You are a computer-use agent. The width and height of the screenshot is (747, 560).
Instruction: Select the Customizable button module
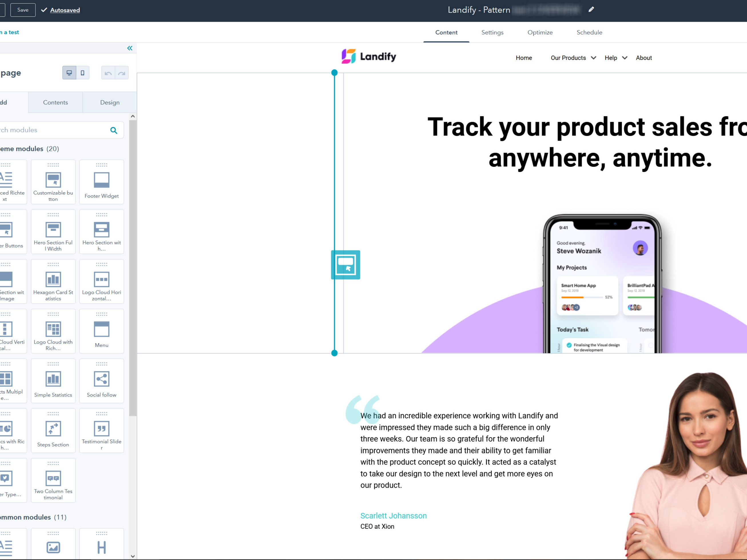tap(53, 182)
